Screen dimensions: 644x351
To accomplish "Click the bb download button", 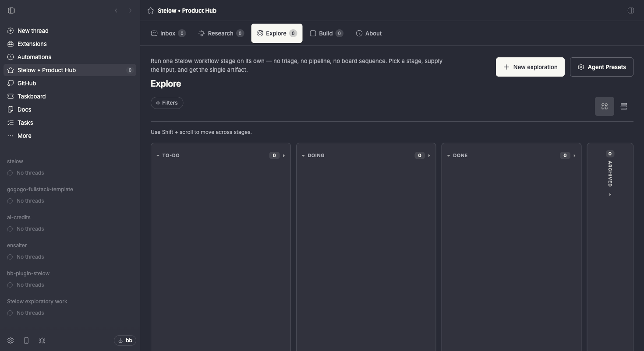I will coord(125,340).
